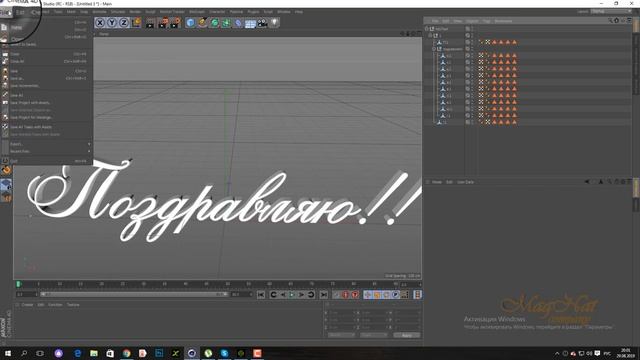Open Google Chrome from the taskbar
640x360 pixels.
click(127, 353)
